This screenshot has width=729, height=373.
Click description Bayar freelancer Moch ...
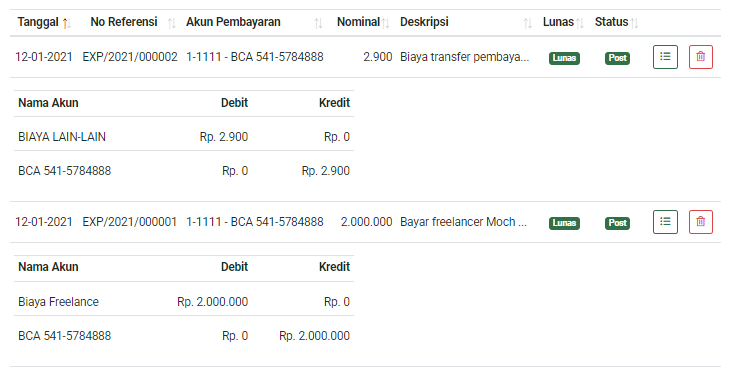click(x=463, y=222)
